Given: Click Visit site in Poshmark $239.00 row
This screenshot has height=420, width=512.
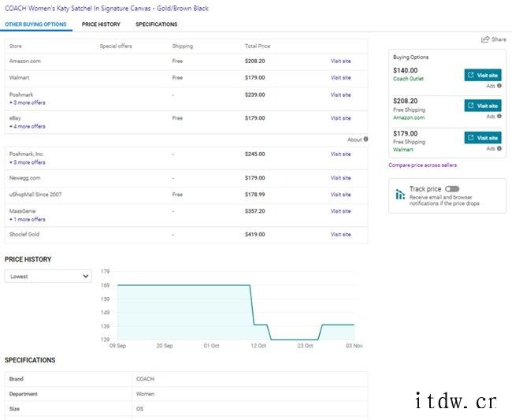Looking at the screenshot, I should point(340,95).
